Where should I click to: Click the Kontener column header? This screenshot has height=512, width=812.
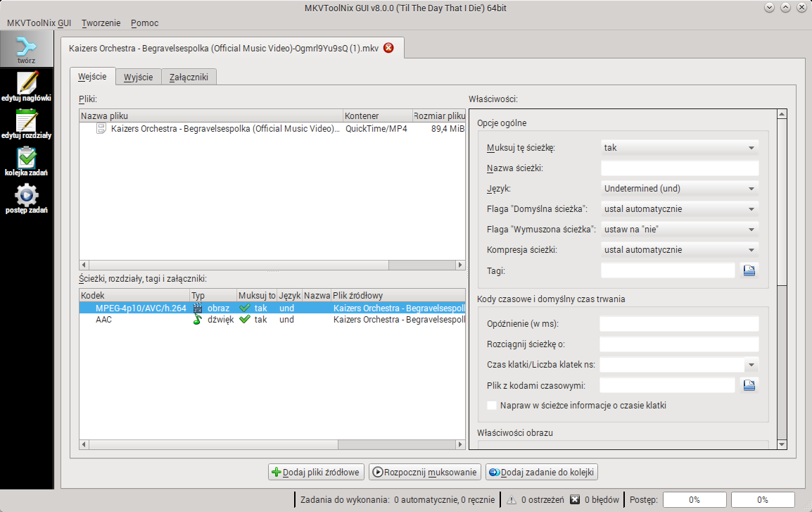[378, 115]
